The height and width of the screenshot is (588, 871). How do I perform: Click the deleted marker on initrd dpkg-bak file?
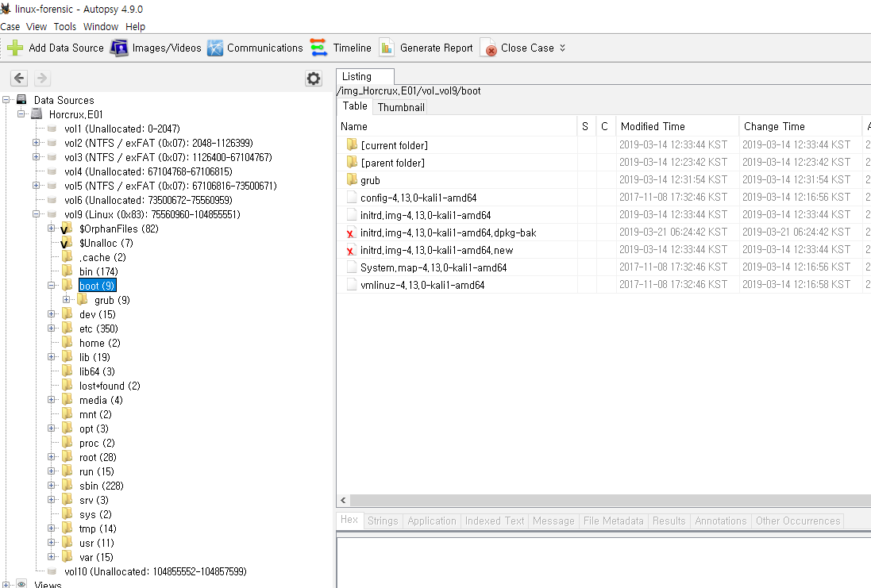pyautogui.click(x=350, y=233)
